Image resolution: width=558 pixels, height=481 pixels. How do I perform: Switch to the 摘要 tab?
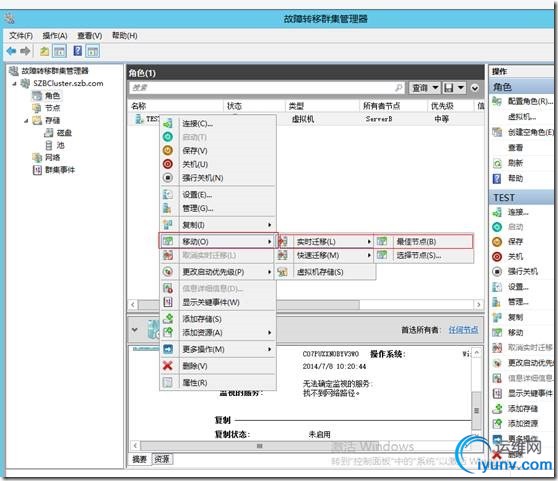140,459
